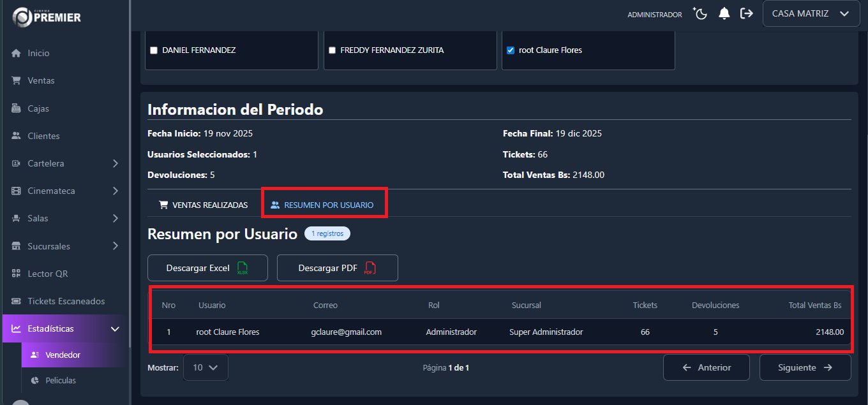Uncheck the root Claure Flores checkbox

[x=511, y=50]
